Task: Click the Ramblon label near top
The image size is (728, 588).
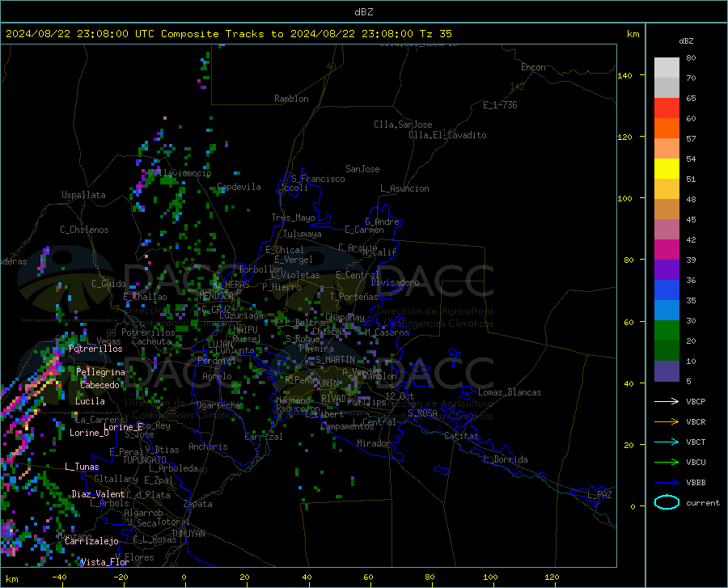Action: pyautogui.click(x=291, y=99)
